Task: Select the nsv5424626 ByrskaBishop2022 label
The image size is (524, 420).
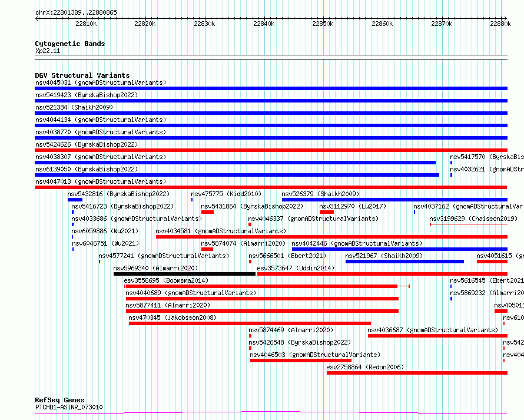Action: coord(87,144)
